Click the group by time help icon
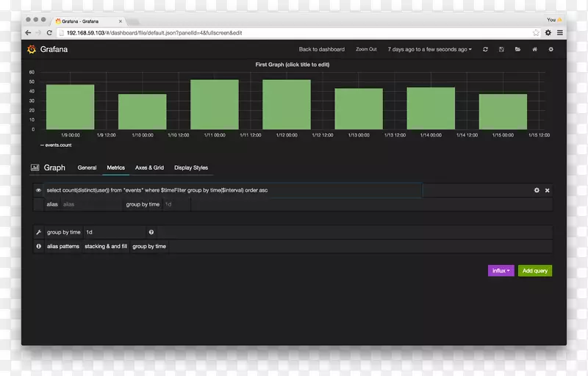 pyautogui.click(x=151, y=232)
